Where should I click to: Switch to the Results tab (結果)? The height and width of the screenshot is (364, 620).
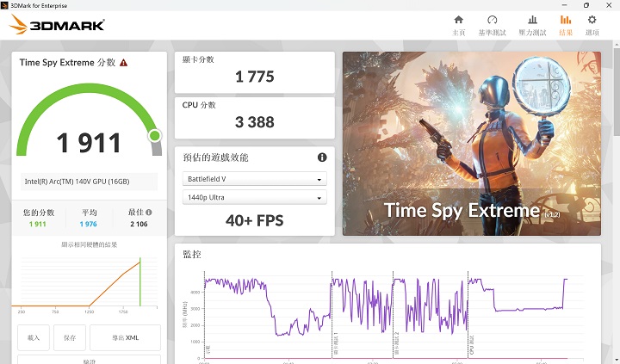click(x=566, y=25)
